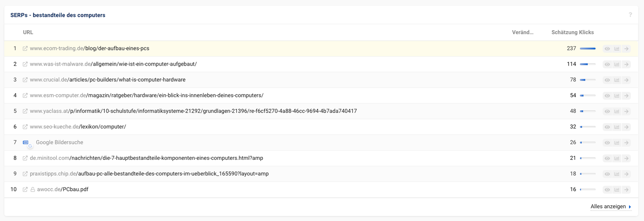
Task: Click the click-share bar next to 114
Action: click(588, 64)
